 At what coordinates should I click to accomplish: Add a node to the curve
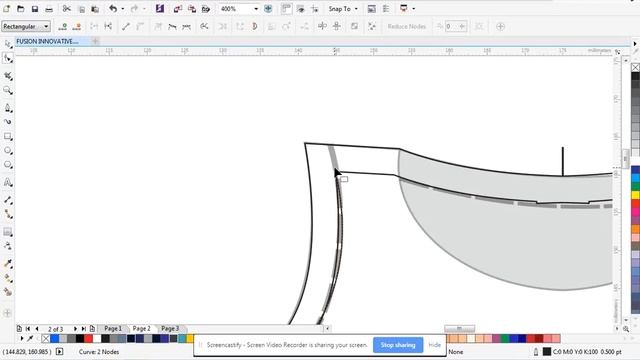pyautogui.click(x=62, y=27)
